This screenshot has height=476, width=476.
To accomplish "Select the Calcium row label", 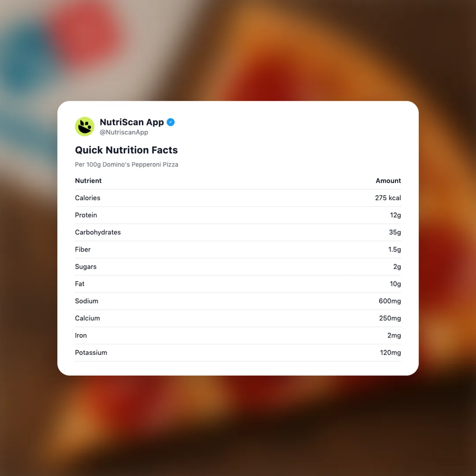I will click(87, 318).
